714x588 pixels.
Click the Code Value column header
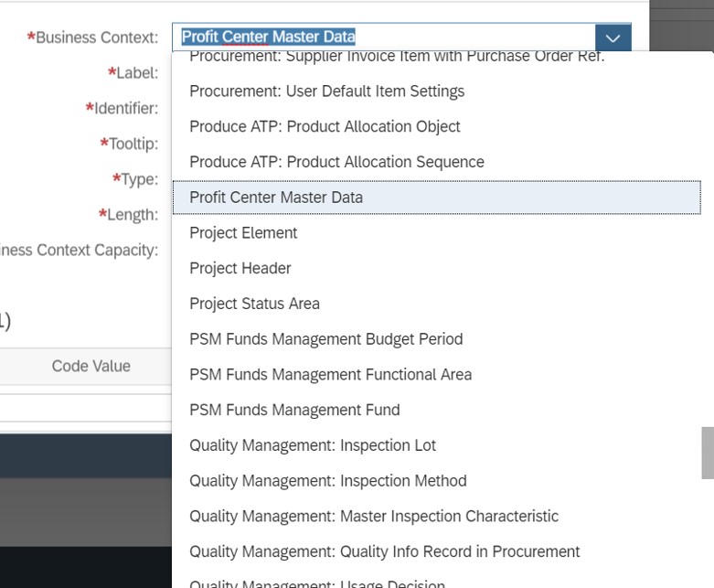[91, 366]
